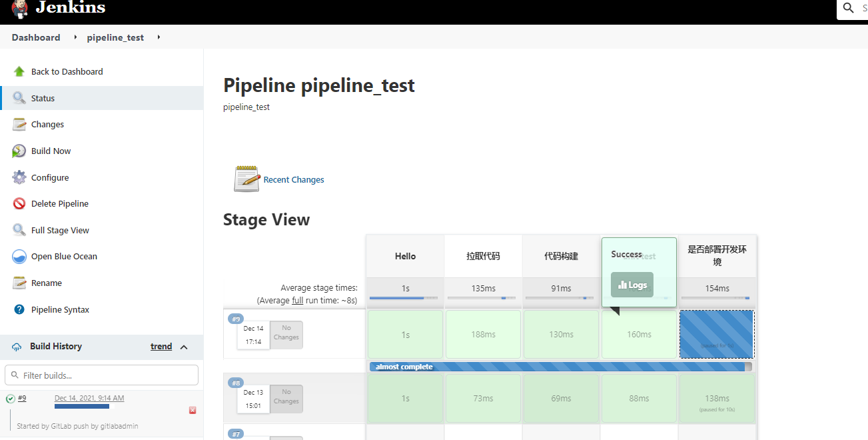
Task: Click the Status magnifier icon
Action: (19, 98)
